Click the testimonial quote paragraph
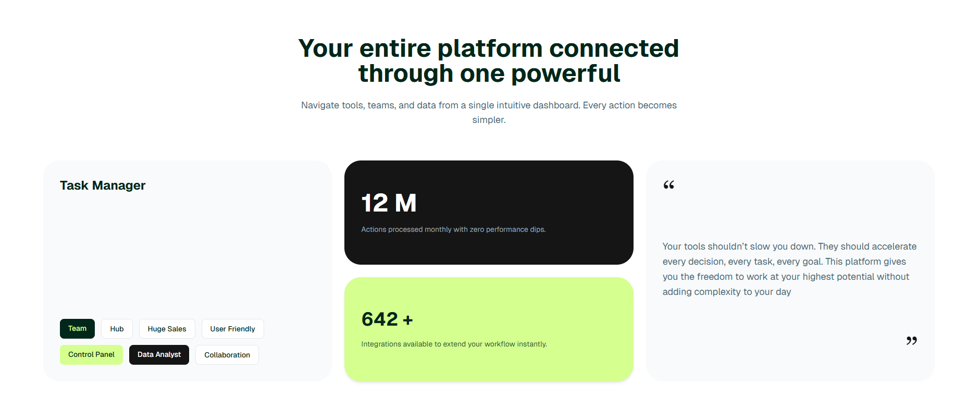Screen dimensions: 980x409 click(x=789, y=269)
